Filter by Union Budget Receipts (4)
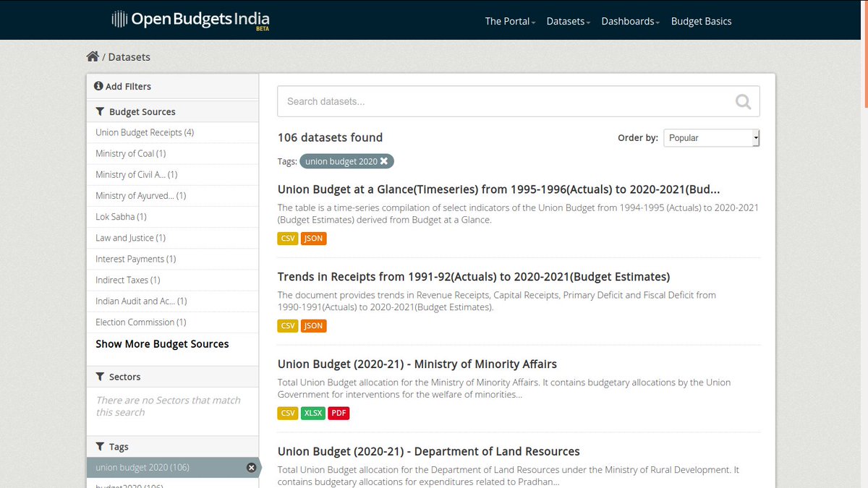 click(x=172, y=132)
